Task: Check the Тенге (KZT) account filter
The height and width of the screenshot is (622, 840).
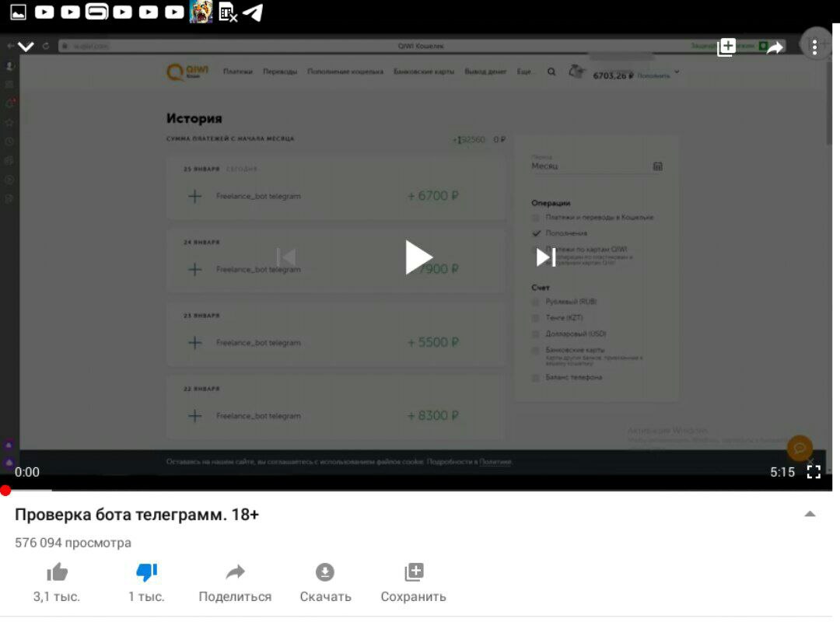Action: coord(535,318)
